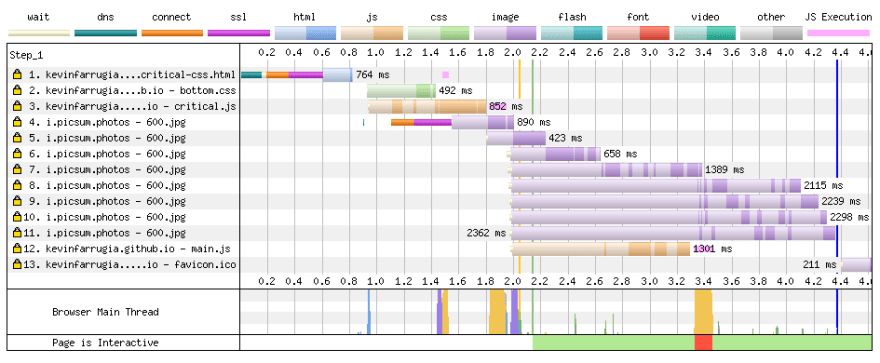Click the padlock in front of request 7
Image resolution: width=880 pixels, height=363 pixels.
[17, 169]
